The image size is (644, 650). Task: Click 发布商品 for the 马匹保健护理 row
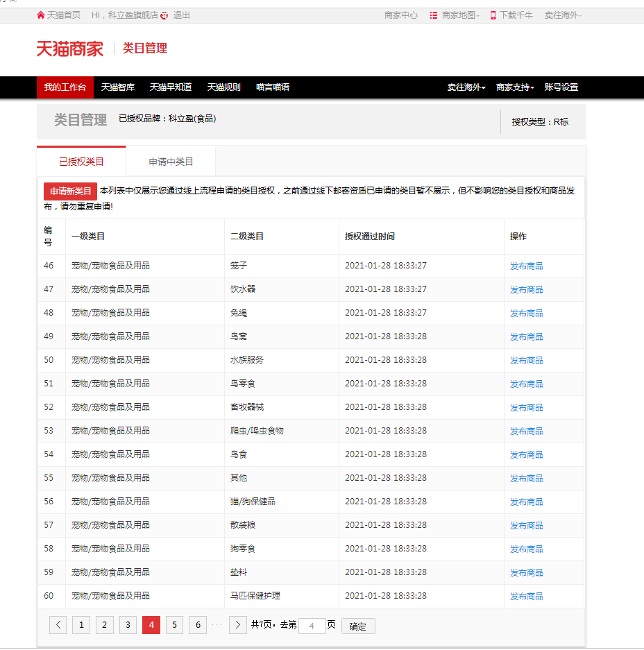point(526,597)
